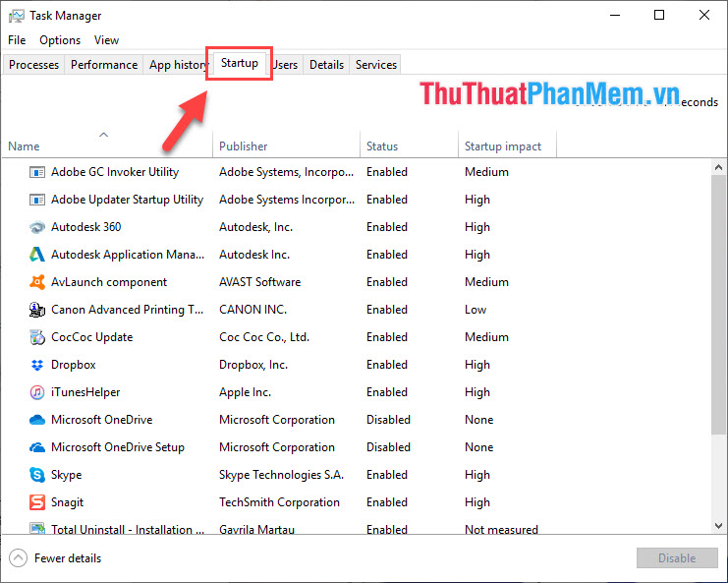Click the Adobe GC Invoker Utility icon
Image resolution: width=728 pixels, height=583 pixels.
37,172
